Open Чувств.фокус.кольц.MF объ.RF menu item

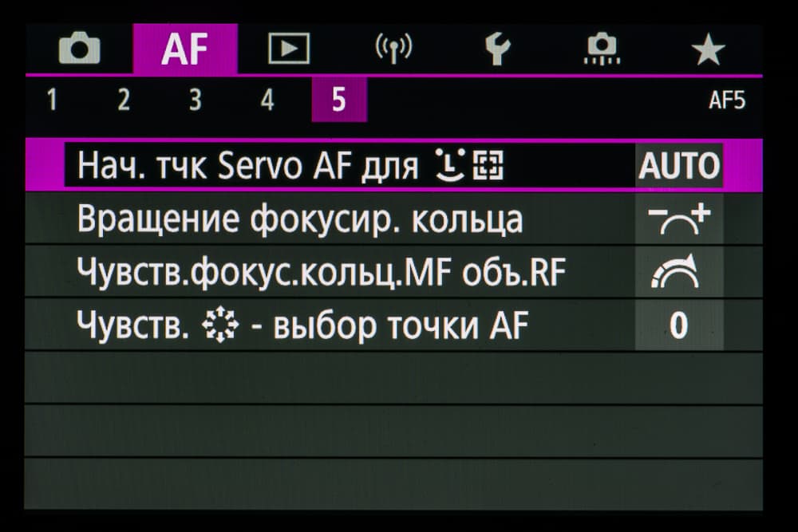[x=321, y=273]
